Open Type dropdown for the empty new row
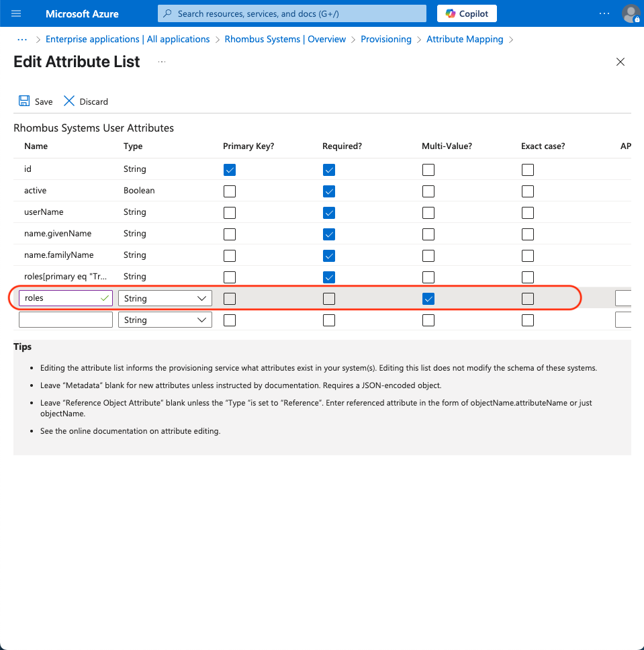This screenshot has width=644, height=650. [165, 320]
